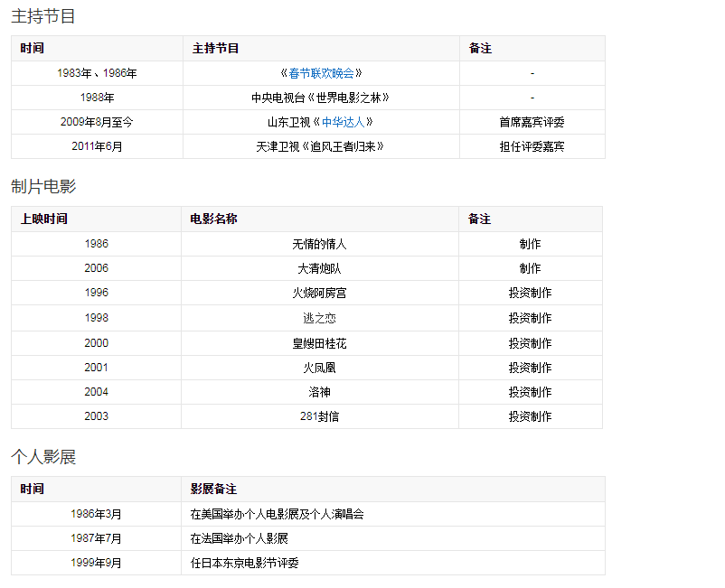Click the 逃之恋 movie title
The height and width of the screenshot is (588, 725).
319,318
